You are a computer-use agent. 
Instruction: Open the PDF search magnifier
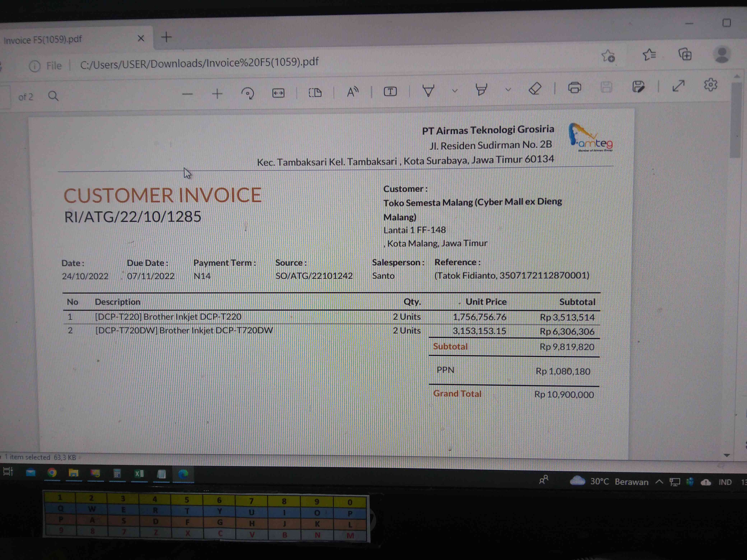tap(53, 96)
